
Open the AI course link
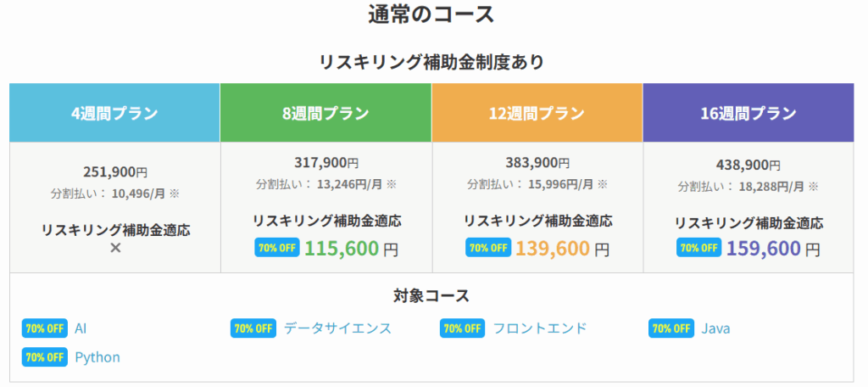click(81, 328)
